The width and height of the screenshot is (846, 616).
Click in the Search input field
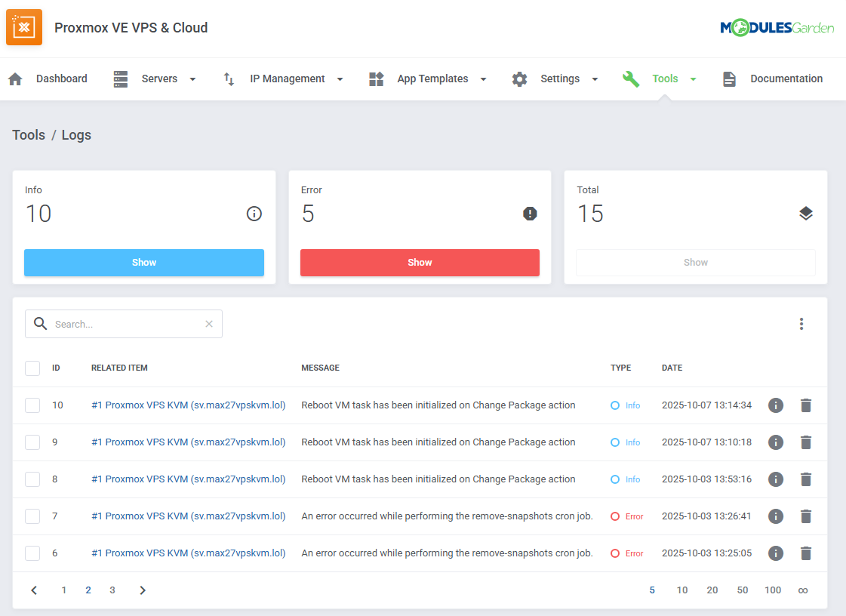point(125,324)
